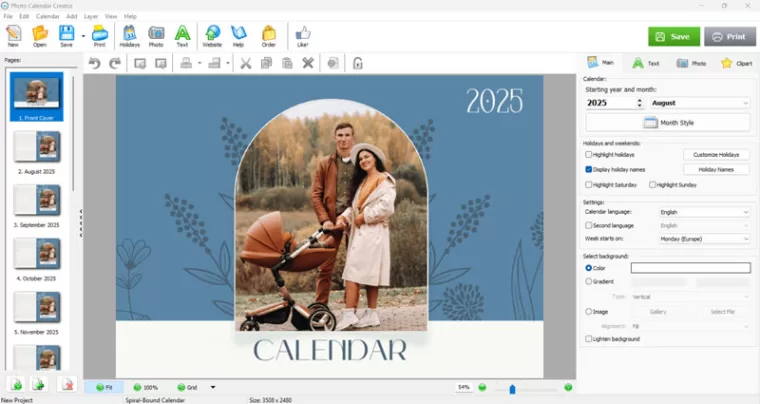Print using the toolbar Print icon

99,36
